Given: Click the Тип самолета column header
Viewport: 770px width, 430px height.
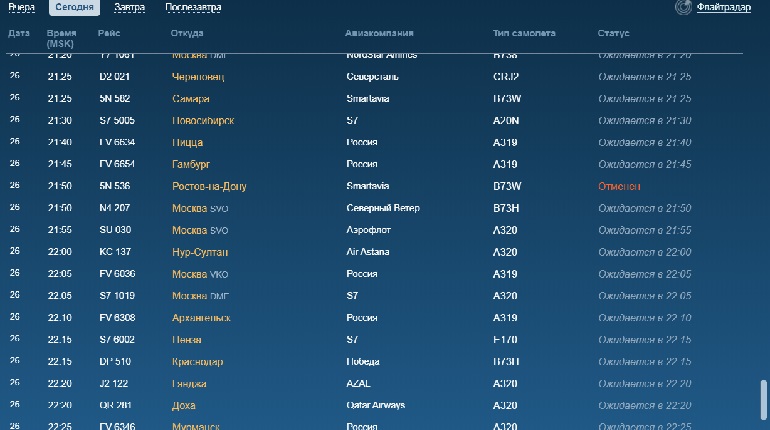Looking at the screenshot, I should point(525,33).
